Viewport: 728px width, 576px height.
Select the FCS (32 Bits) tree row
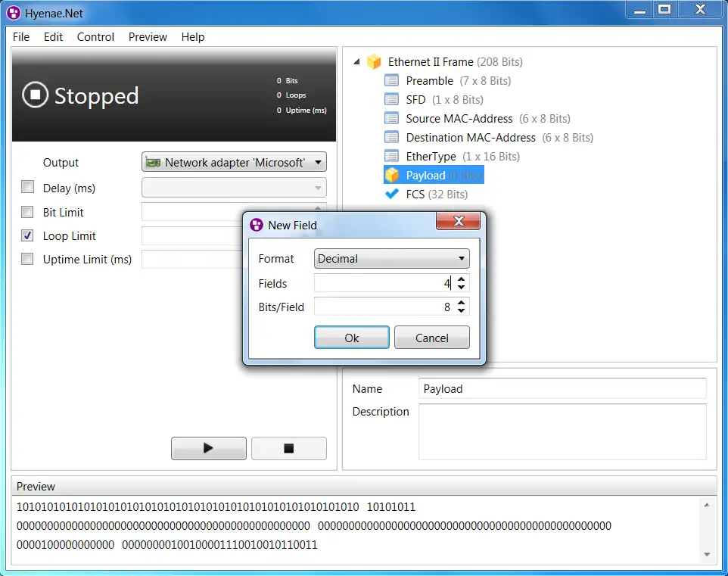click(426, 195)
